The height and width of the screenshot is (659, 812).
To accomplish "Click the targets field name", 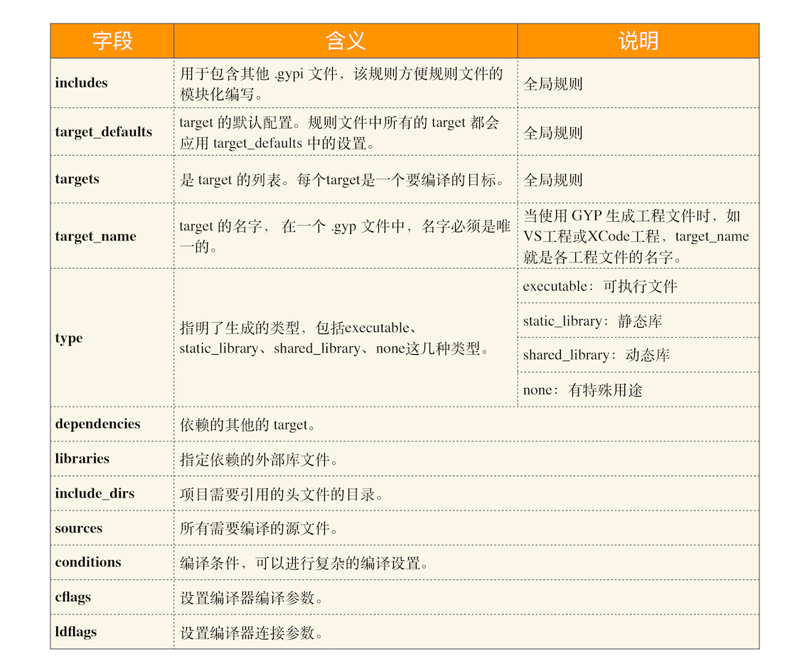I will click(78, 179).
